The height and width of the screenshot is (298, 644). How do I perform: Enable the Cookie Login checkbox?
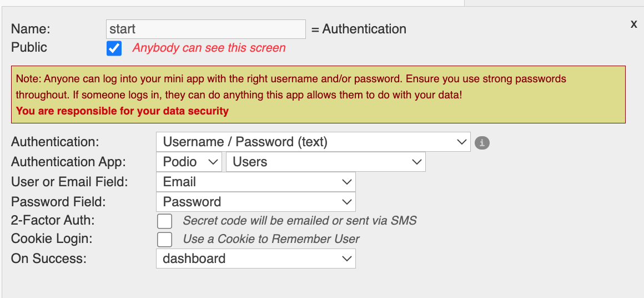click(x=164, y=240)
